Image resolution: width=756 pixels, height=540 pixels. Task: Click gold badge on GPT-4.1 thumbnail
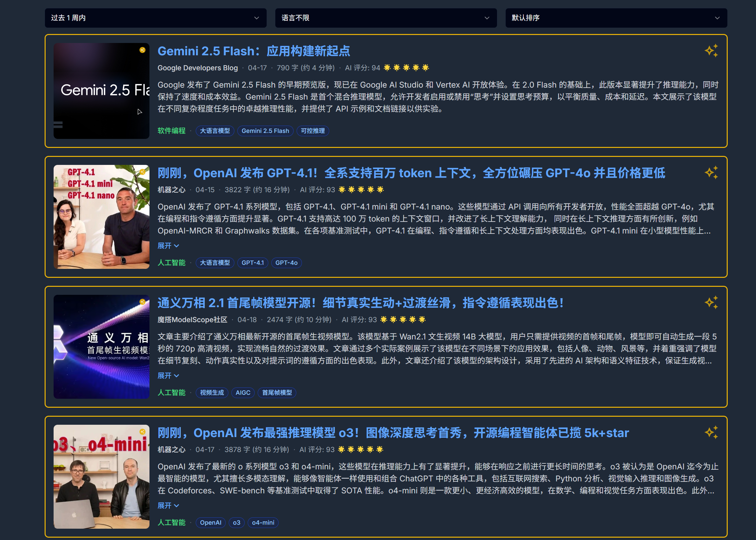(x=142, y=172)
